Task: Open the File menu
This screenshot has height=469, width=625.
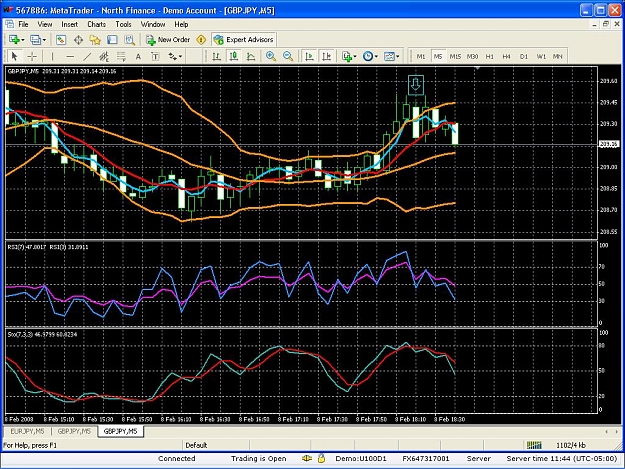Action: 23,24
